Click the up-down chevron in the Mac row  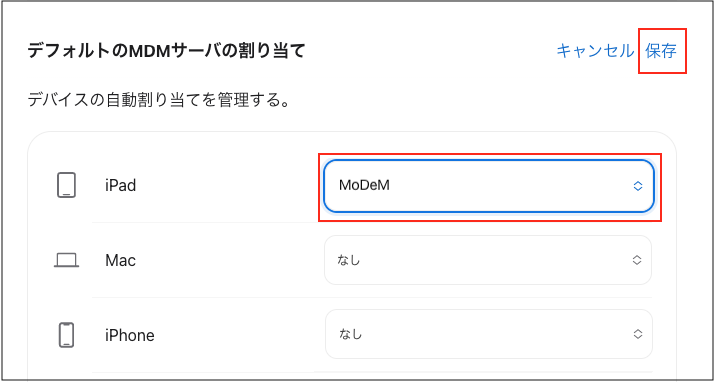point(637,260)
